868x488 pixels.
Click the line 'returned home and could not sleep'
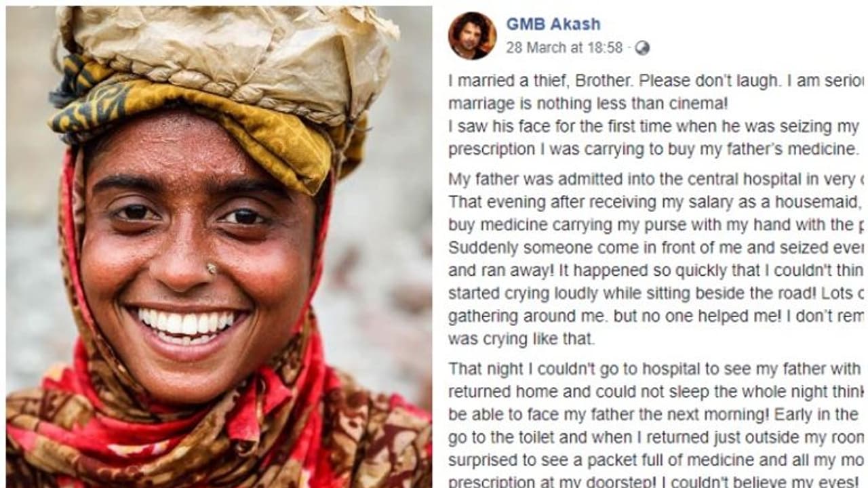point(651,392)
